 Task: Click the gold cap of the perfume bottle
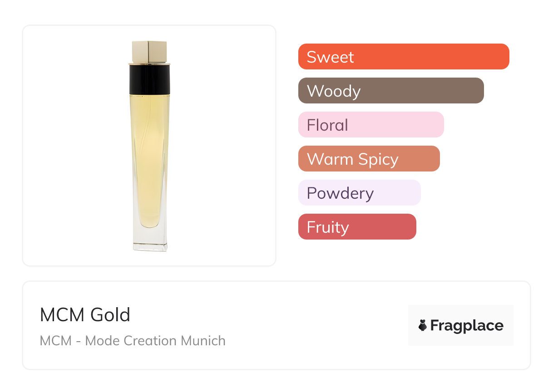[149, 51]
